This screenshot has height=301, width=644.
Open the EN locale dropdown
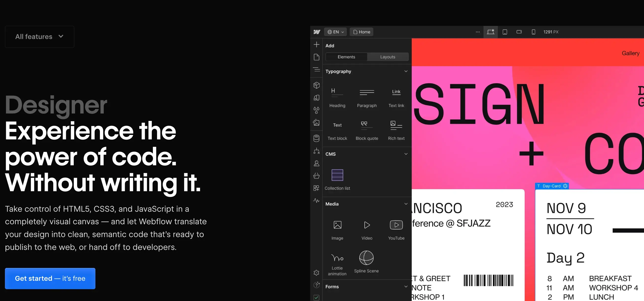click(x=336, y=32)
